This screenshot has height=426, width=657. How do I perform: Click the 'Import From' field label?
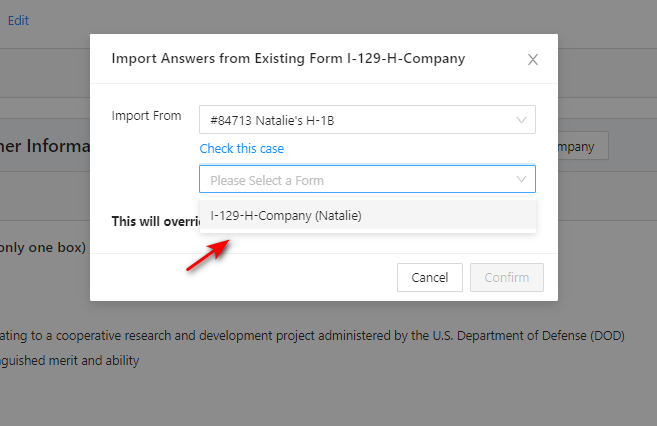tap(146, 116)
